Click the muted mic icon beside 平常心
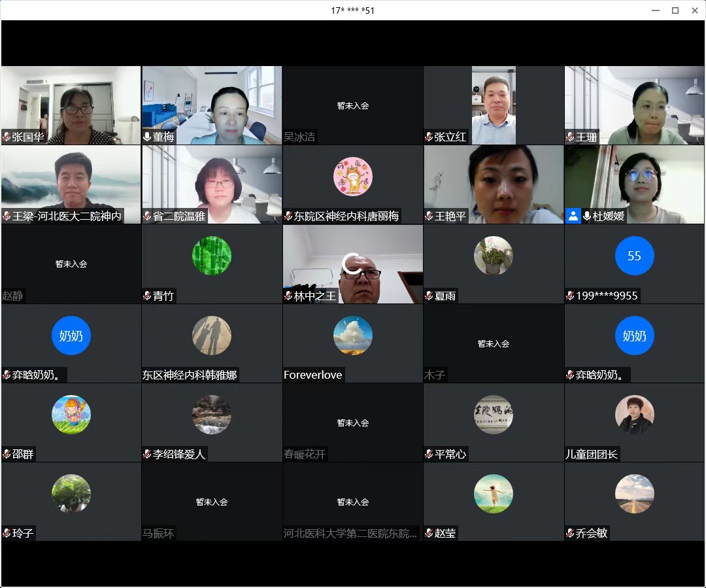 point(429,455)
